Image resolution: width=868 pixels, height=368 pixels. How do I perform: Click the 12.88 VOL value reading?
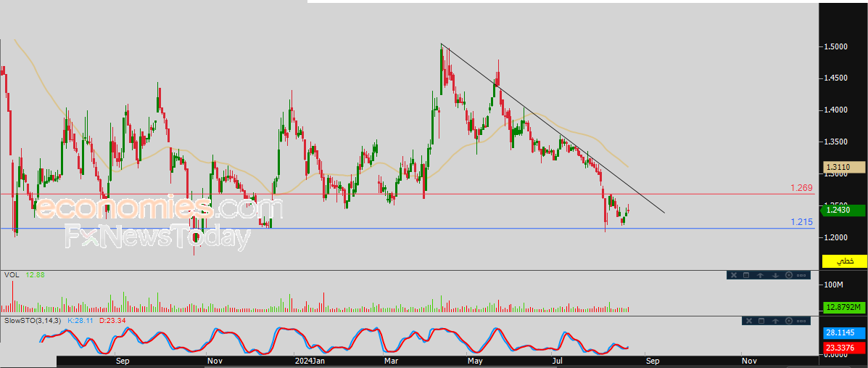pos(35,275)
